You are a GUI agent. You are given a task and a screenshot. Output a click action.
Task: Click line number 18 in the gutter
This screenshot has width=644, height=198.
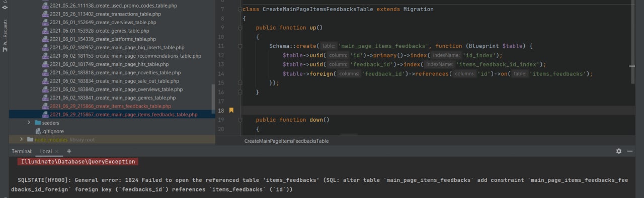tap(221, 110)
